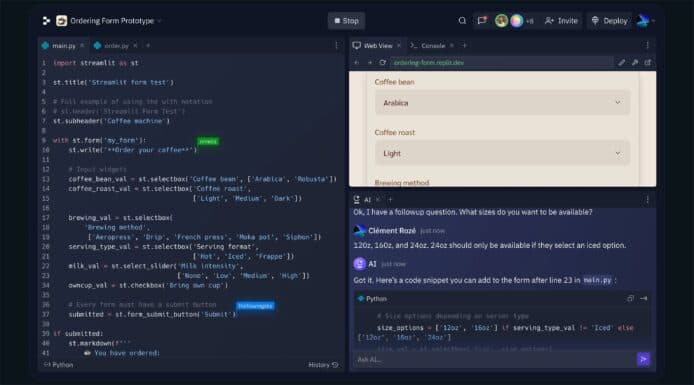Screen dimensions: 694x385
Task: Close the Console tab
Action: tap(451, 46)
